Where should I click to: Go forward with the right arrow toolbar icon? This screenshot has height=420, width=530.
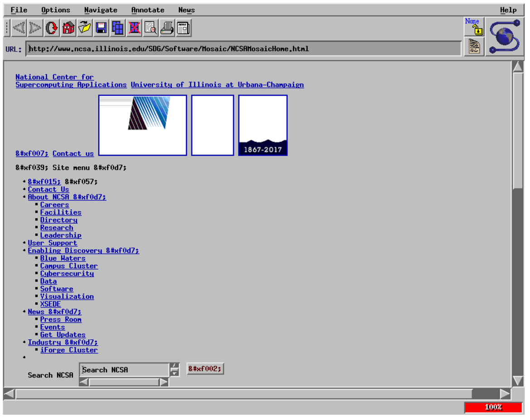[x=35, y=28]
